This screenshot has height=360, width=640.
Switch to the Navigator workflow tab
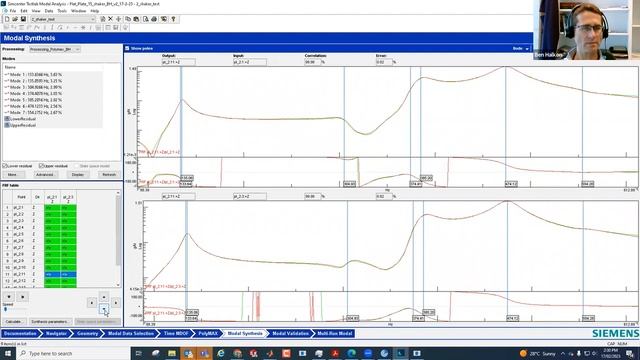pyautogui.click(x=56, y=333)
